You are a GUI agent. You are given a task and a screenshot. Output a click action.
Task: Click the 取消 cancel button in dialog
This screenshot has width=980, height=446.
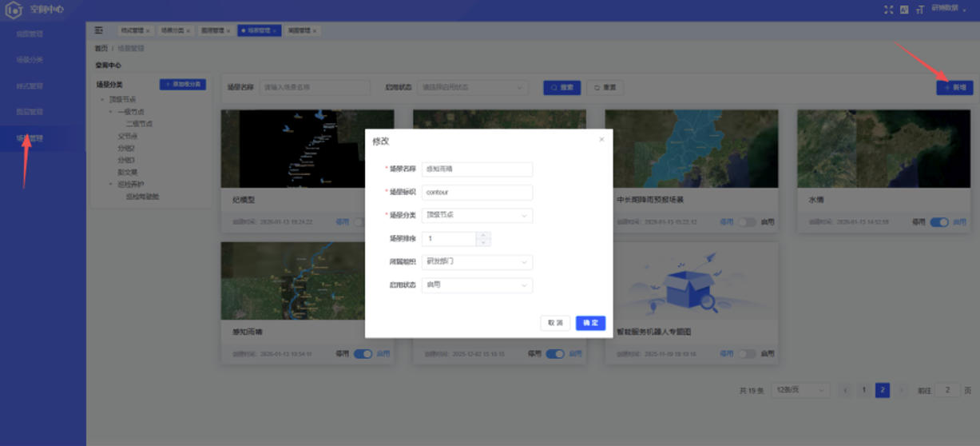tap(555, 323)
